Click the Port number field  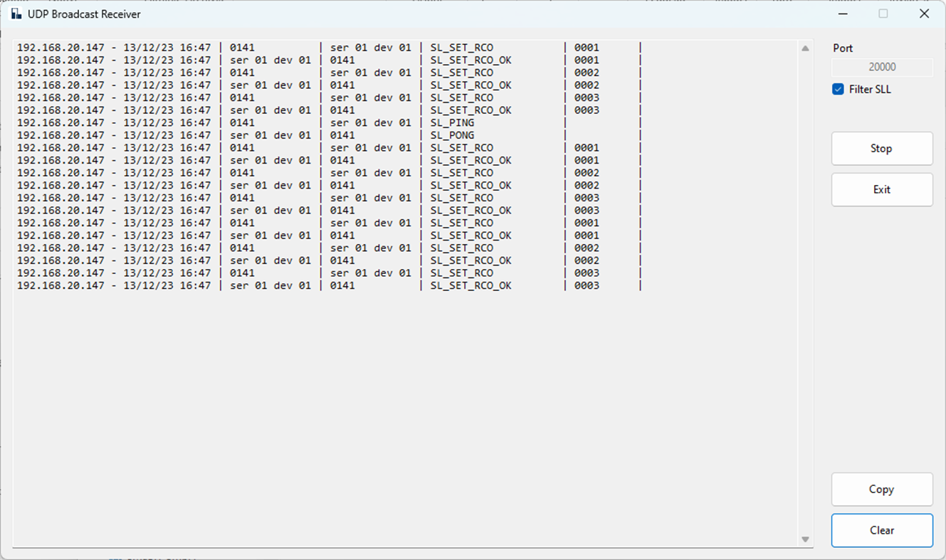pos(881,66)
